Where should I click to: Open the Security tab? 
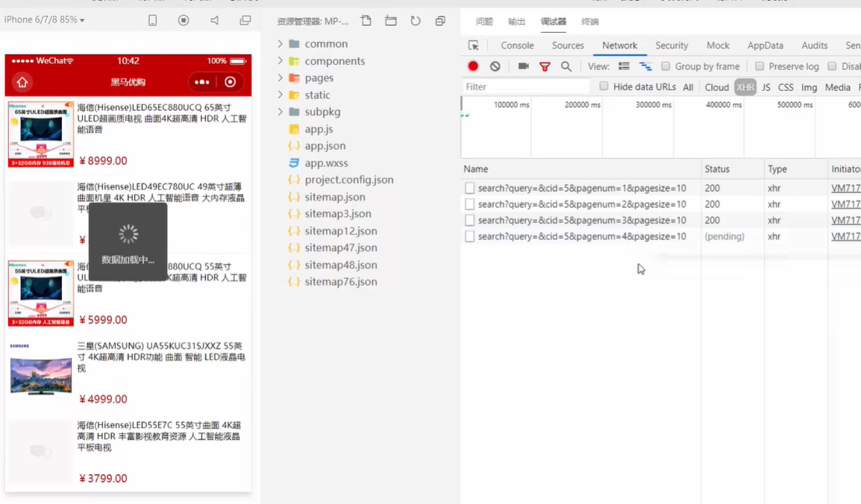(671, 45)
